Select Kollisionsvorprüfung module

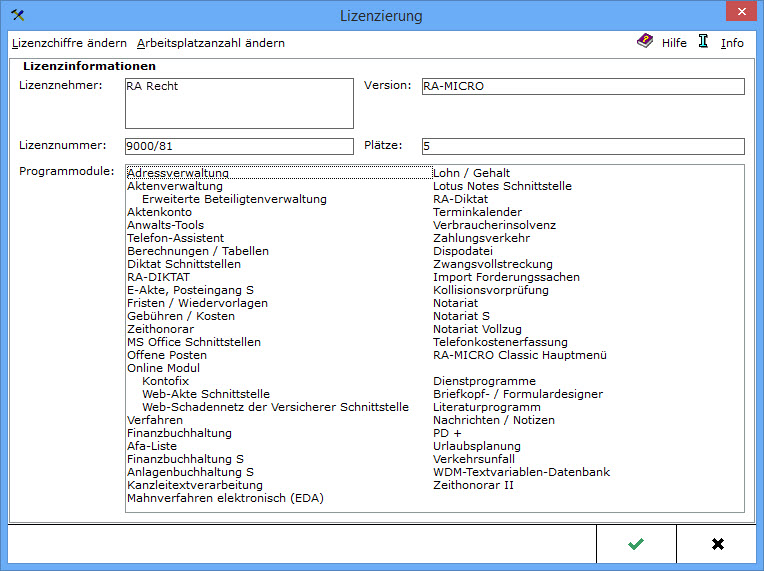tap(491, 290)
